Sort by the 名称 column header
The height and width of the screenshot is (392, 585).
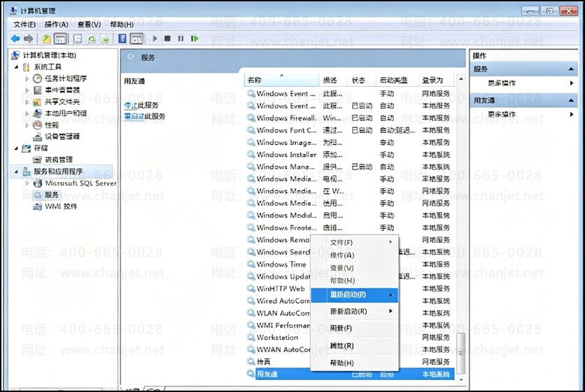coord(282,80)
